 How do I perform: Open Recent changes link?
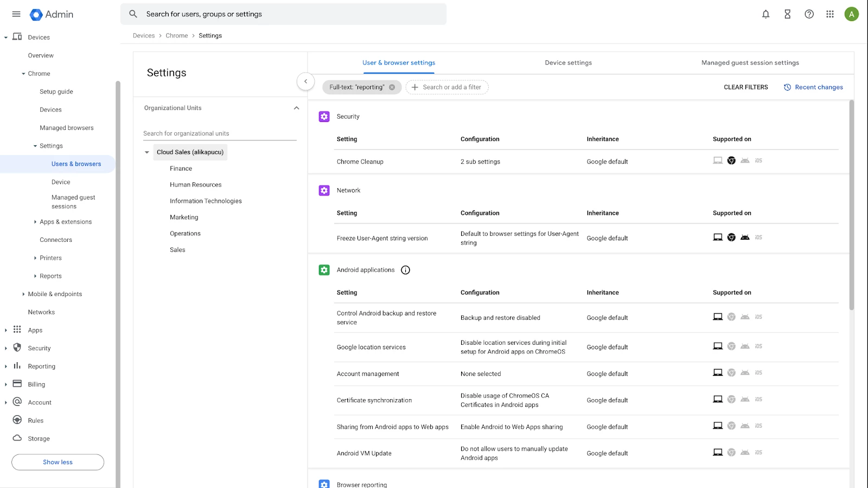click(x=819, y=87)
